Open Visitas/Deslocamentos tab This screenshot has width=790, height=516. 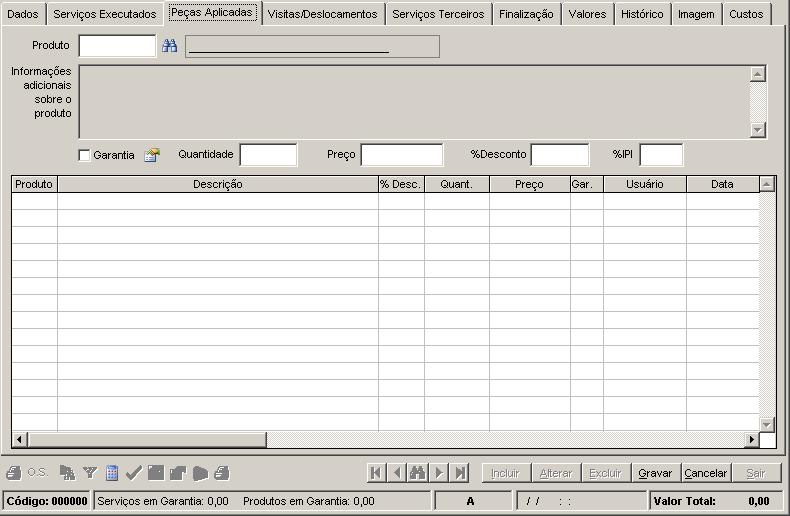(322, 14)
